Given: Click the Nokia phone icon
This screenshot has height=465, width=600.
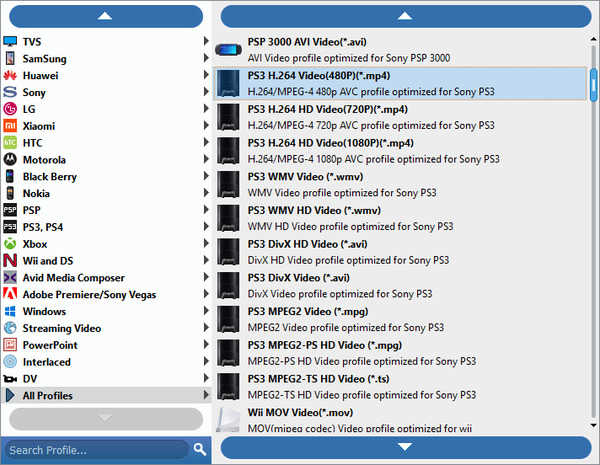Looking at the screenshot, I should pyautogui.click(x=10, y=193).
